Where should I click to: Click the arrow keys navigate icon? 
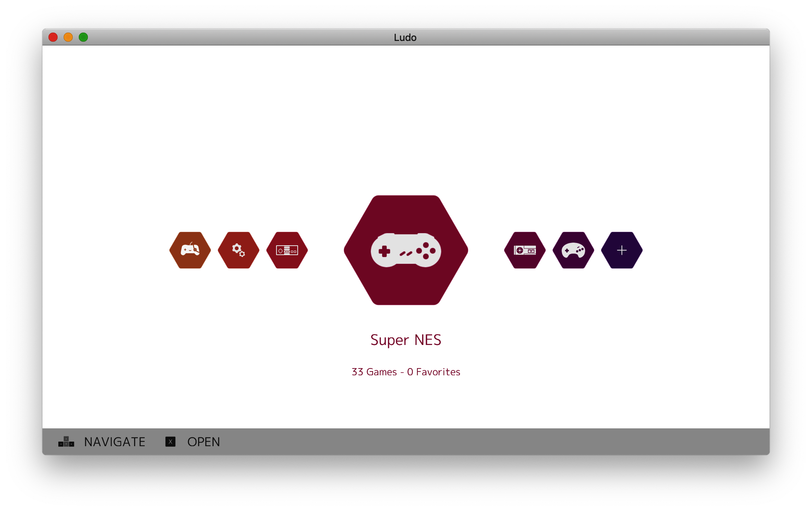click(66, 442)
